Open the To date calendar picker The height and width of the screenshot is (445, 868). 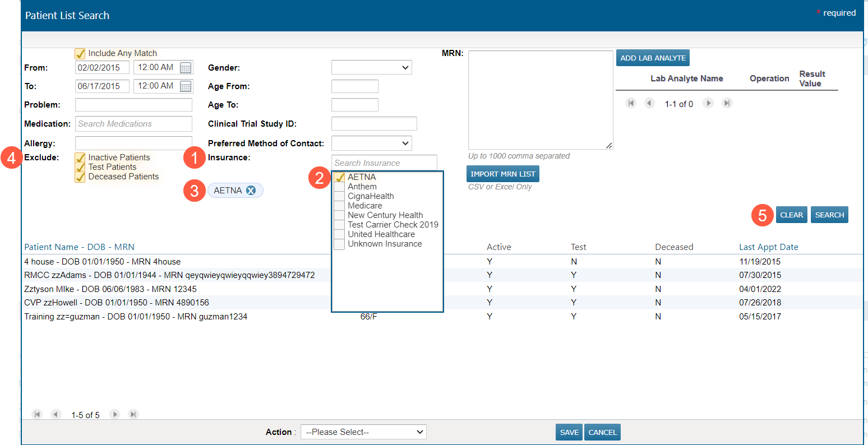[x=186, y=86]
